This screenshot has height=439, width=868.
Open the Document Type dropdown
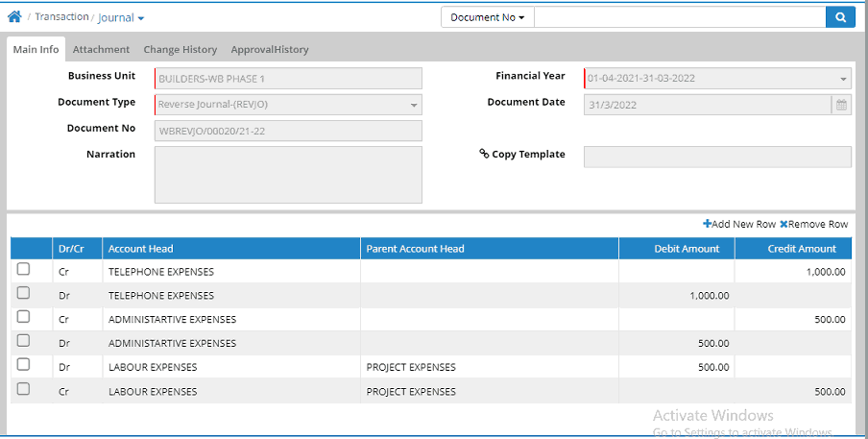[x=414, y=105]
